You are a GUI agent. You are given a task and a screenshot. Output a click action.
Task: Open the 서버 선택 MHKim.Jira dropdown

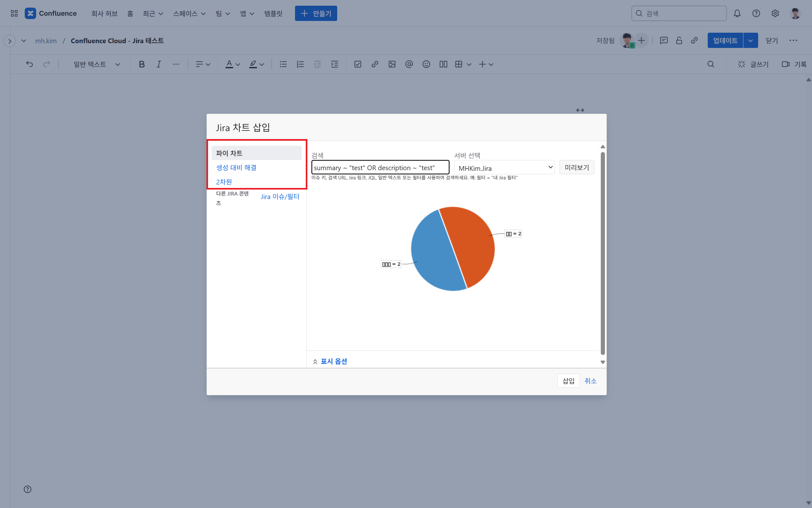(504, 168)
